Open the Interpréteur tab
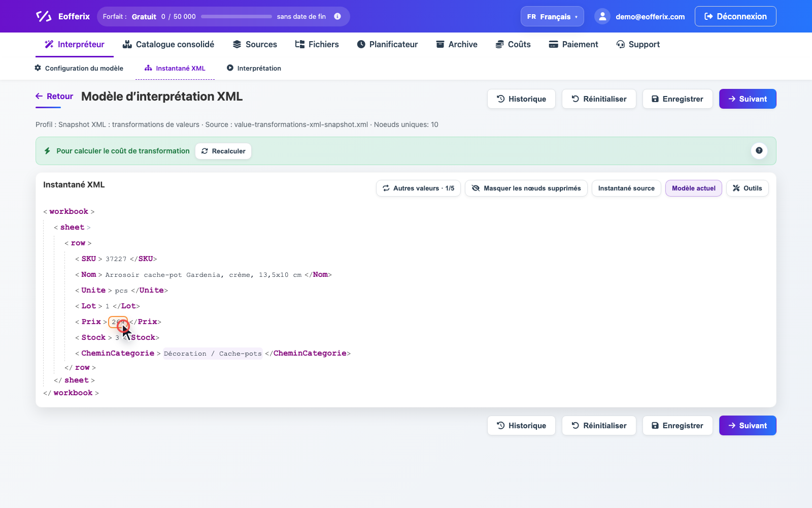This screenshot has width=812, height=508. [x=75, y=44]
